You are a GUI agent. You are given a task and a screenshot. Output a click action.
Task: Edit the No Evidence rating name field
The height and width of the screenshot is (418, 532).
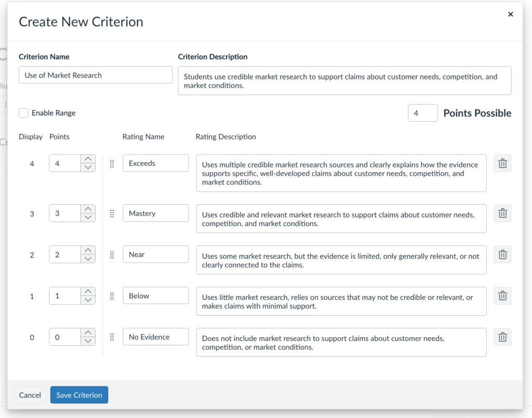(x=156, y=337)
